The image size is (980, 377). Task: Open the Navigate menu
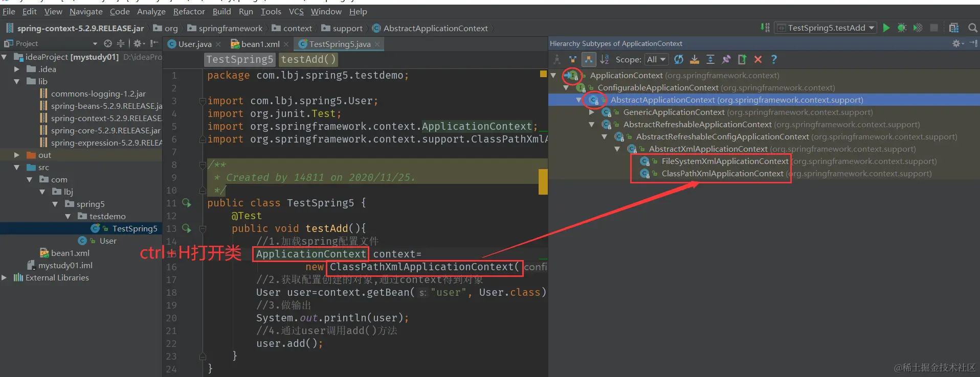click(86, 11)
